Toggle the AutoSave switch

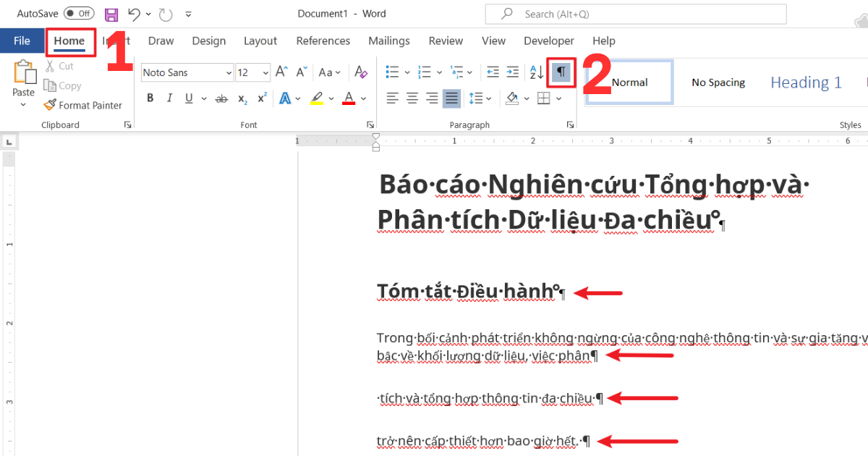click(x=78, y=14)
